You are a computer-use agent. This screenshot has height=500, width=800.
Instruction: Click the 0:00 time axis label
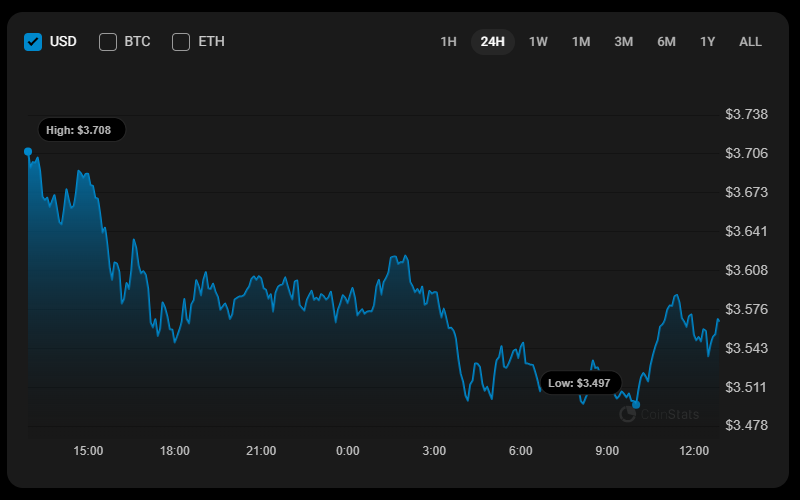tap(348, 451)
